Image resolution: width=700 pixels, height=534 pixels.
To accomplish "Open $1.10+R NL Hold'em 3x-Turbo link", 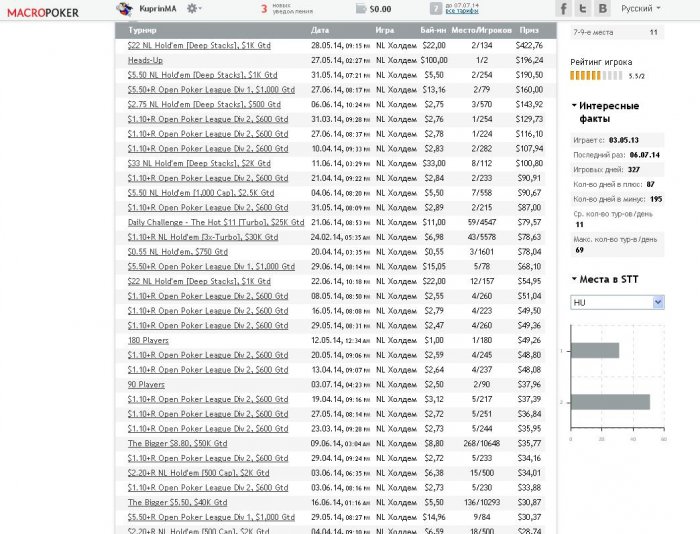I will 203,237.
